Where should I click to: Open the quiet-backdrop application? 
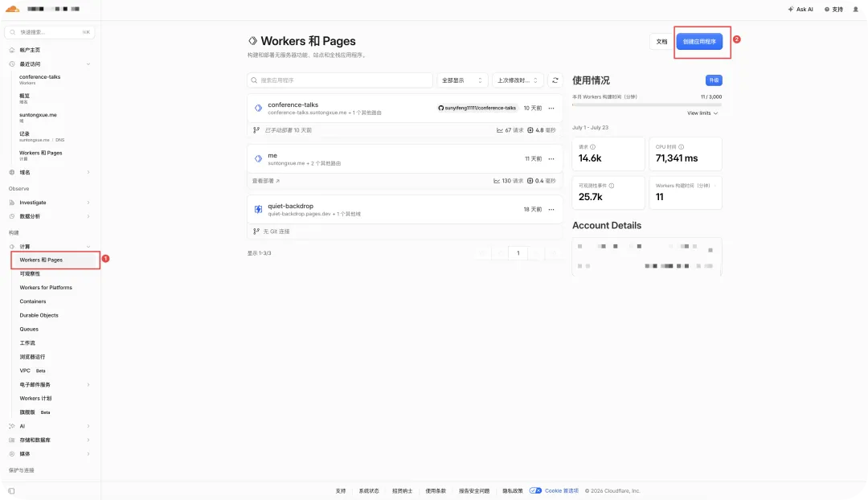[291, 206]
